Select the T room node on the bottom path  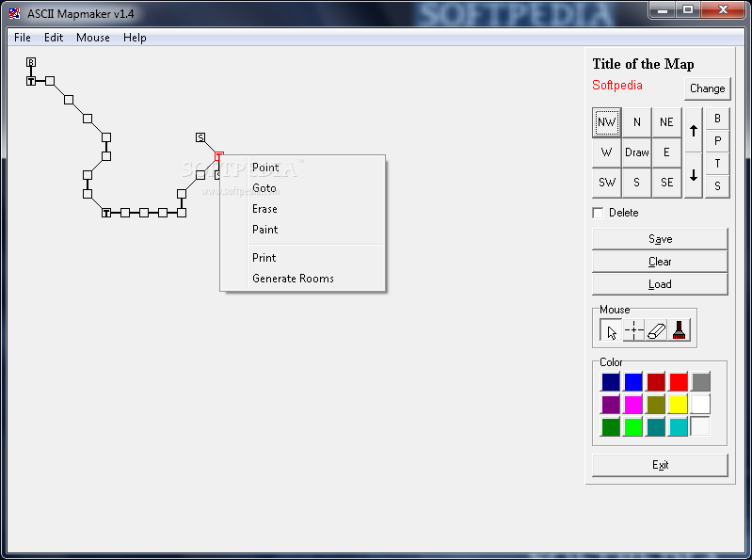(x=106, y=213)
